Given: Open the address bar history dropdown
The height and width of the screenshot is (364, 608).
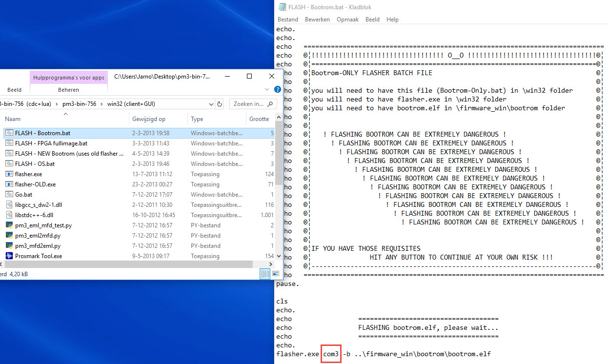Looking at the screenshot, I should pyautogui.click(x=211, y=104).
